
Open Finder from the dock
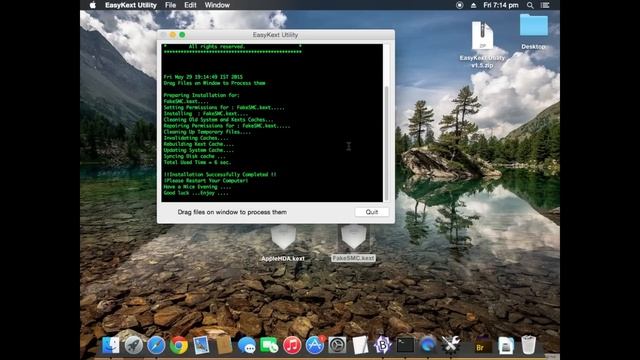(x=111, y=345)
